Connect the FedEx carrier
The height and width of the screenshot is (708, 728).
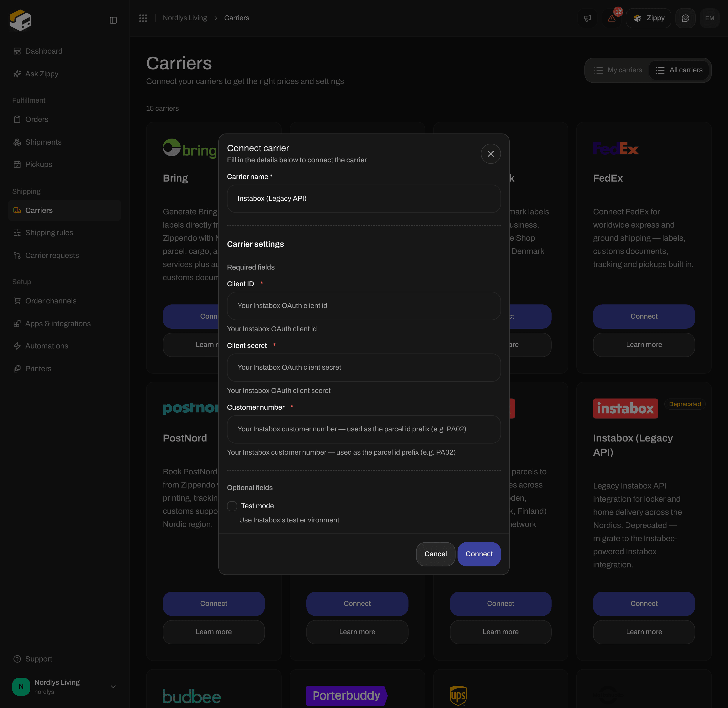(644, 316)
